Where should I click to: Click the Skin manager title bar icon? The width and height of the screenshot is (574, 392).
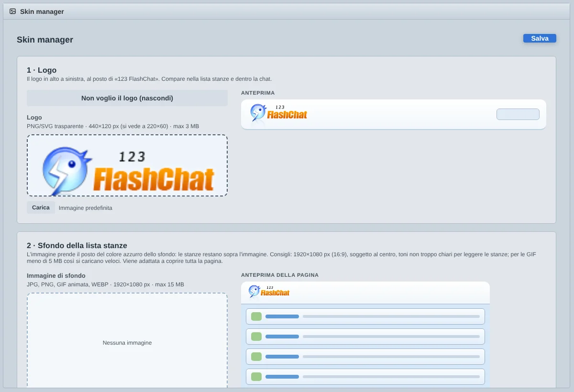coord(13,11)
